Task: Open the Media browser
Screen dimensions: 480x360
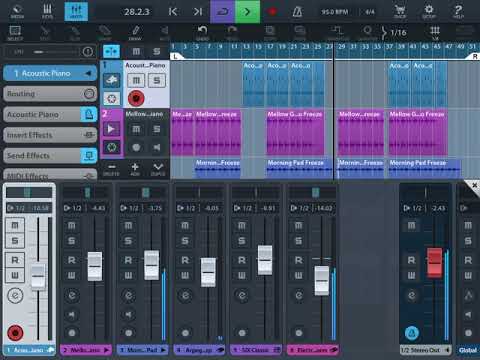Action: pos(17,11)
